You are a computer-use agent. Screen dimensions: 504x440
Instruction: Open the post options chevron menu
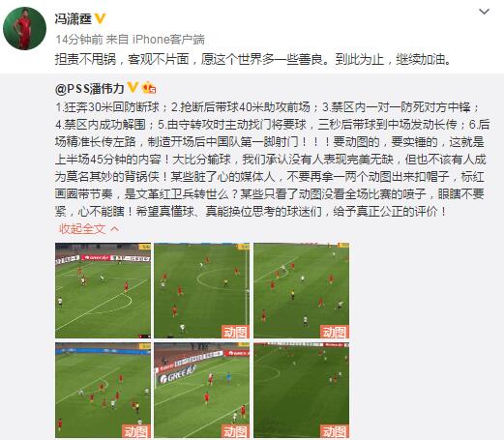coord(484,12)
